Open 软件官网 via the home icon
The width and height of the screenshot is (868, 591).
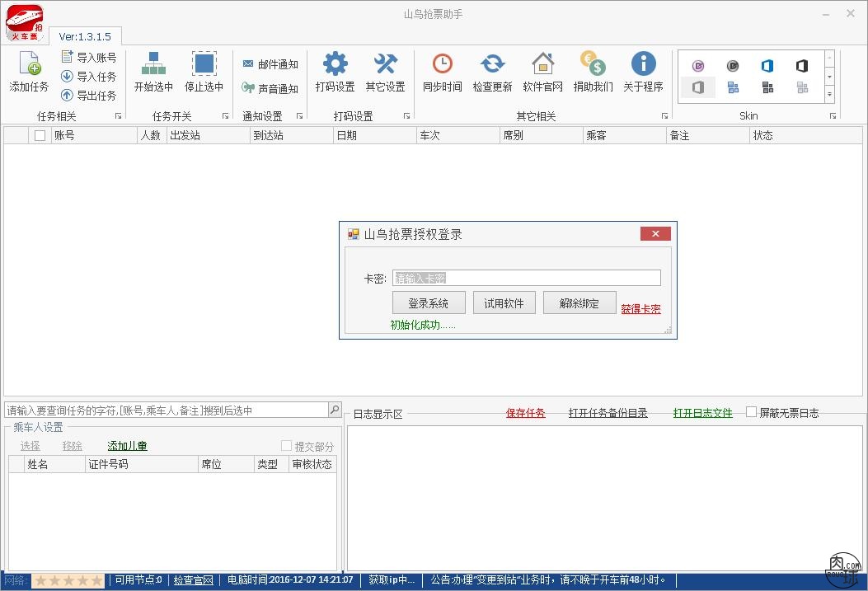point(542,63)
